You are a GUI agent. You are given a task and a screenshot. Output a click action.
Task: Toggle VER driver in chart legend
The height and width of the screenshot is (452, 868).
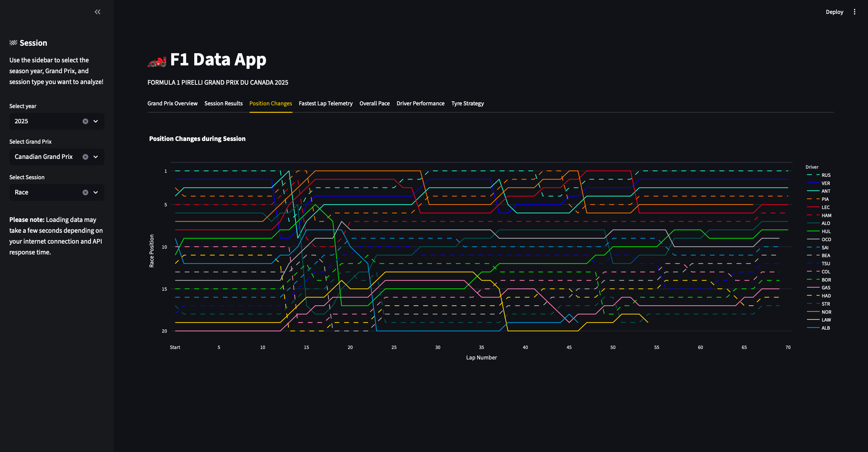tap(819, 183)
